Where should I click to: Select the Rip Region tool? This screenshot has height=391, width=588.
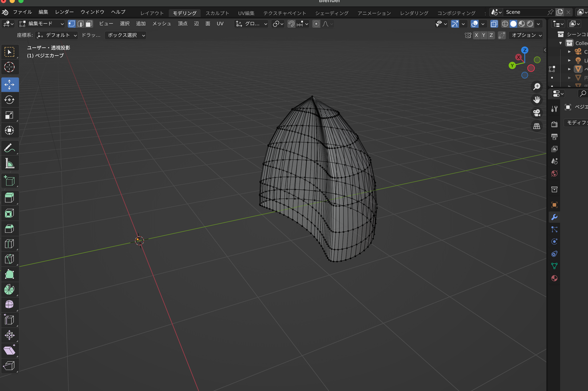click(9, 366)
